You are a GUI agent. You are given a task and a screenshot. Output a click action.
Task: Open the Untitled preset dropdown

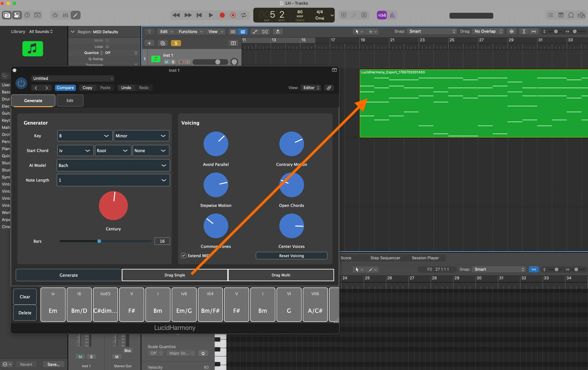pyautogui.click(x=73, y=78)
